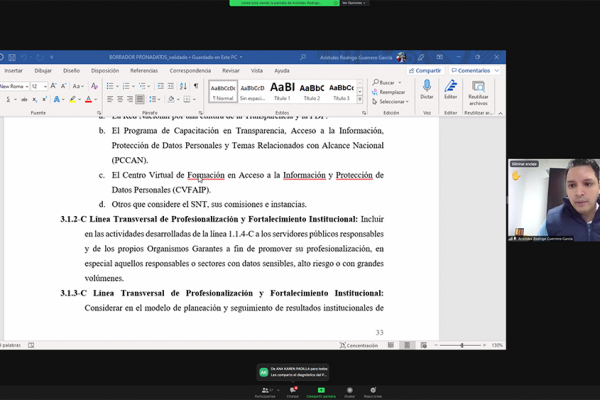Open the font name dropdown
Screen dimensions: 600x400
[x=27, y=87]
